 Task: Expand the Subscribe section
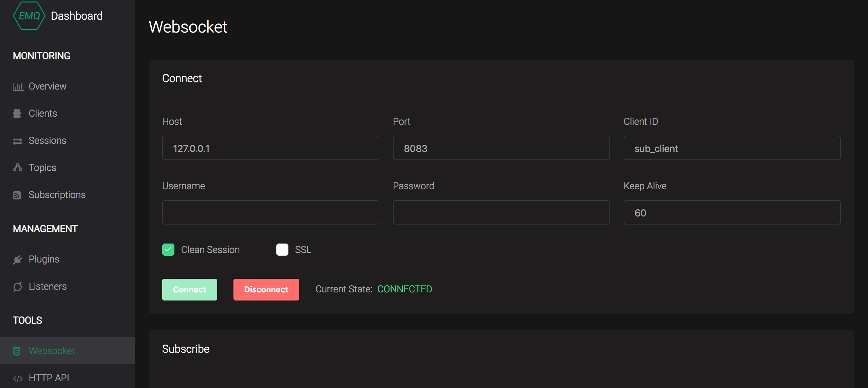(x=186, y=349)
